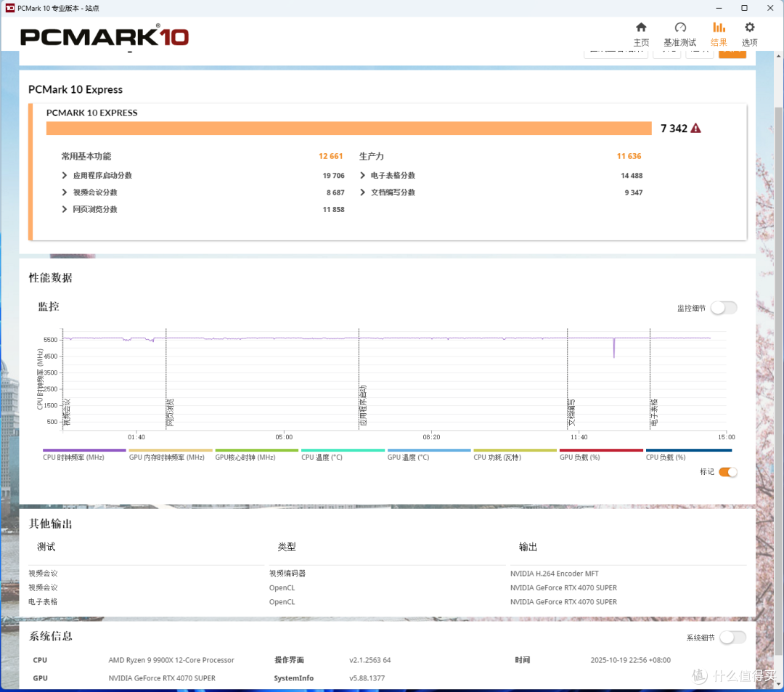The image size is (784, 692).
Task: Open the results bar chart icon
Action: 719,34
